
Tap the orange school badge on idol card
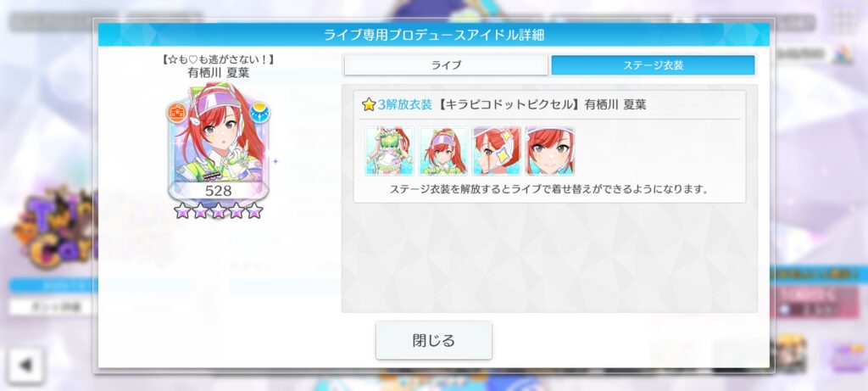pos(176,113)
